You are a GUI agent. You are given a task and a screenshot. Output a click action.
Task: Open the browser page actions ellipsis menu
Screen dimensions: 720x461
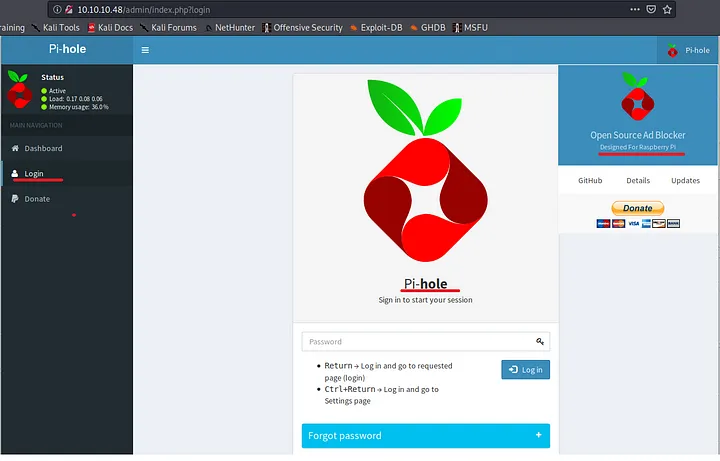[x=631, y=9]
